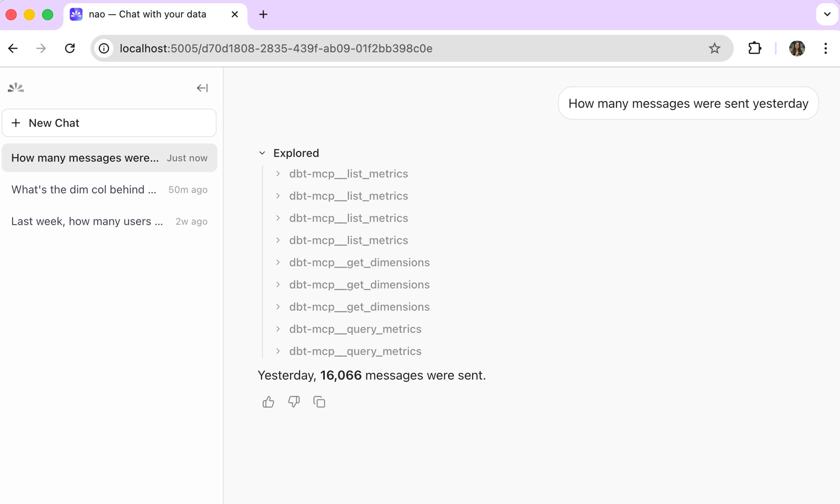840x504 pixels.
Task: Give a thumbs down to the response
Action: pyautogui.click(x=294, y=402)
